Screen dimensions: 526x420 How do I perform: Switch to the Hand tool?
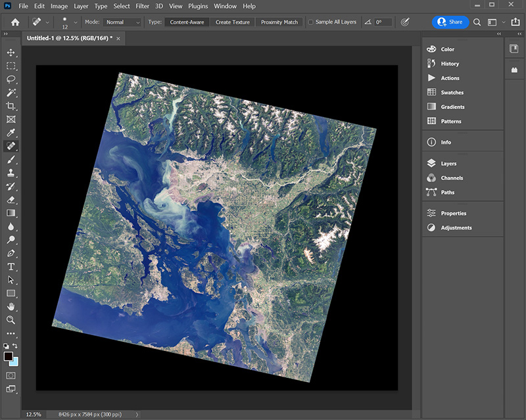[11, 307]
